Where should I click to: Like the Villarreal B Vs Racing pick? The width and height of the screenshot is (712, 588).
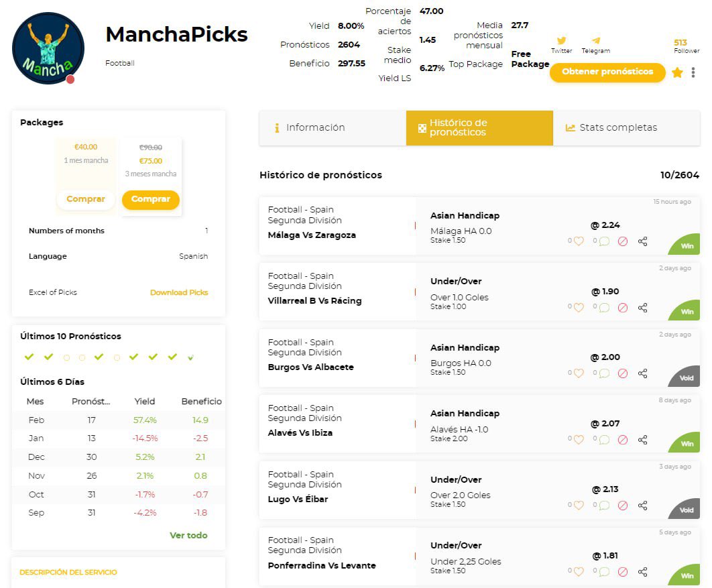pyautogui.click(x=579, y=307)
